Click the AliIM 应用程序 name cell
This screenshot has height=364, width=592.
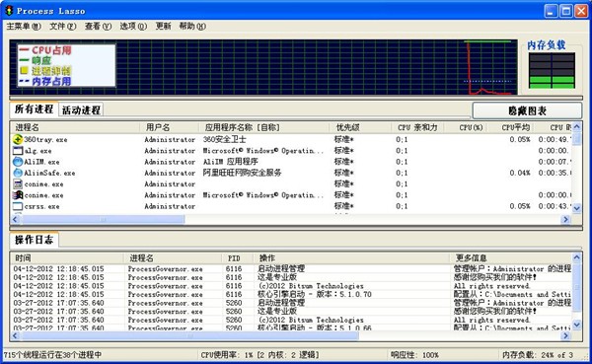tap(230, 162)
